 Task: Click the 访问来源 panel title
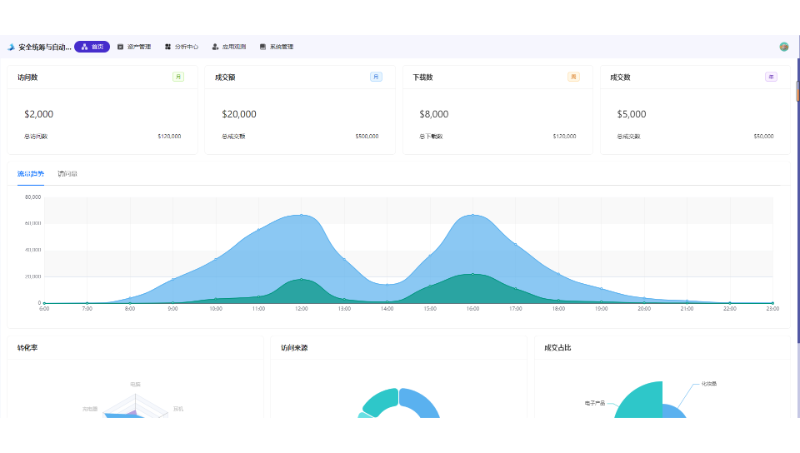click(294, 348)
